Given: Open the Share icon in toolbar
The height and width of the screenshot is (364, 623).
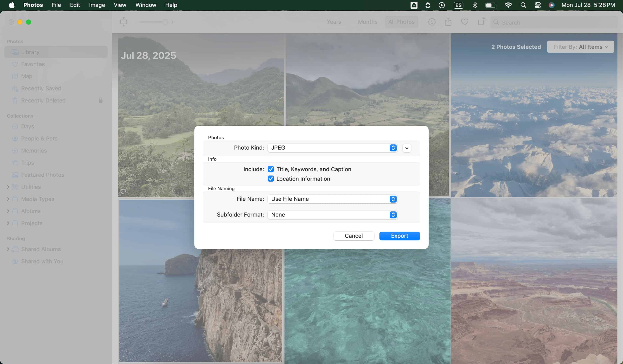Looking at the screenshot, I should tap(448, 22).
